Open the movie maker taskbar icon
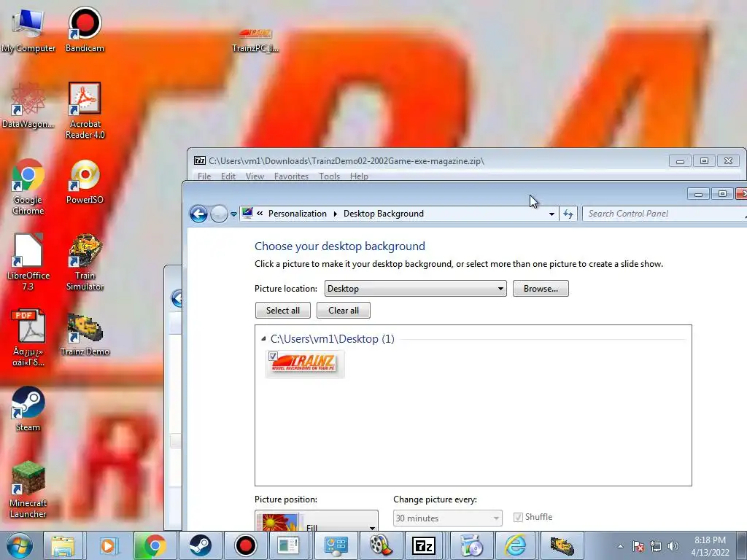 [x=381, y=545]
